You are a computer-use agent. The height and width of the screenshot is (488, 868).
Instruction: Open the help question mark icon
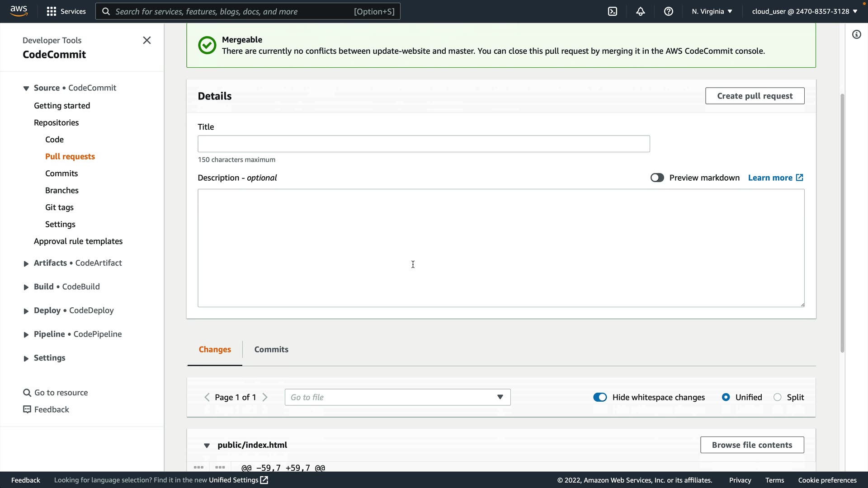(x=669, y=11)
